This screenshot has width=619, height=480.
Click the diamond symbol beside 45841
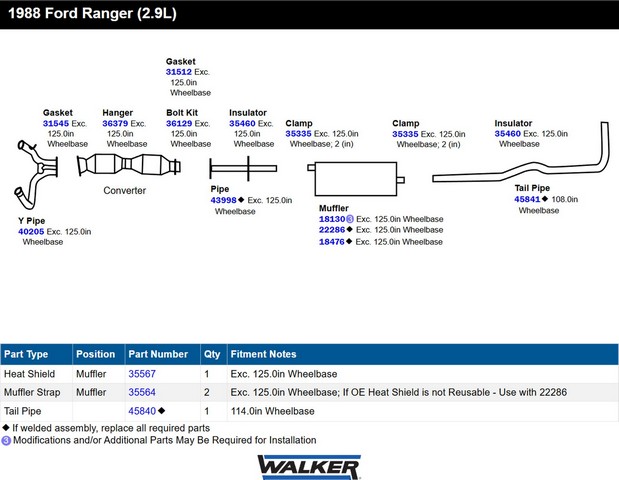click(545, 199)
